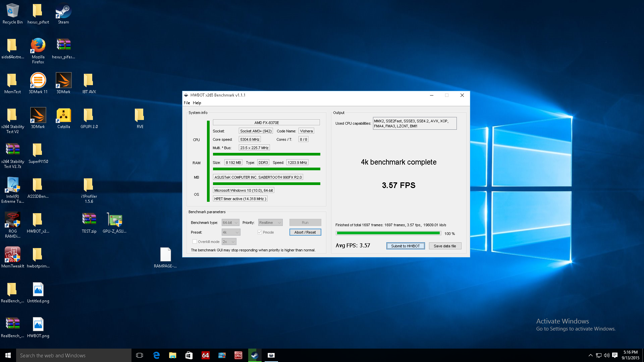Open the Help menu
Screen dimensions: 644x362
tap(197, 103)
